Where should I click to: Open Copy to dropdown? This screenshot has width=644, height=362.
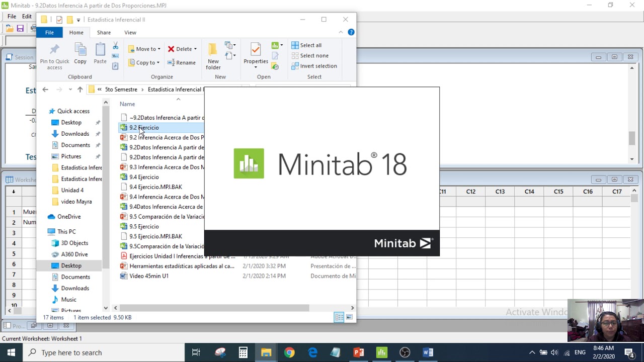[144, 62]
